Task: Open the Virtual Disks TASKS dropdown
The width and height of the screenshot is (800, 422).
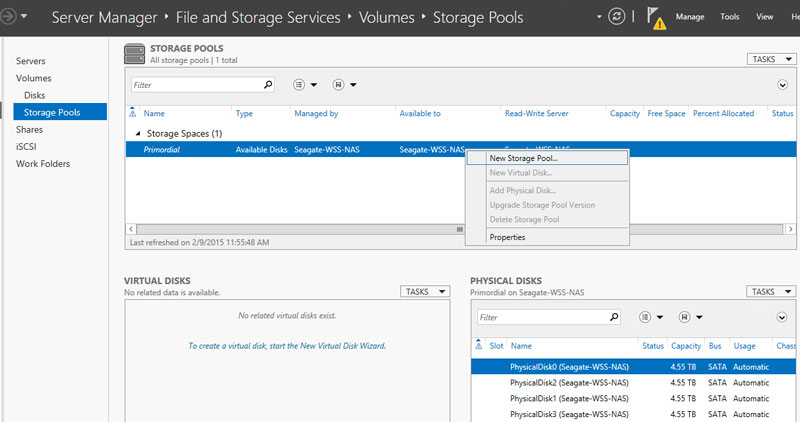Action: [x=425, y=291]
